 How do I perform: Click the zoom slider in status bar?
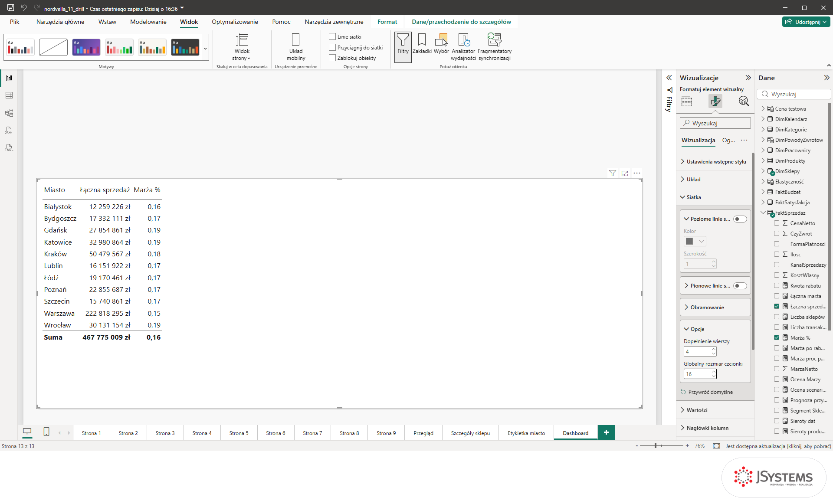click(662, 446)
